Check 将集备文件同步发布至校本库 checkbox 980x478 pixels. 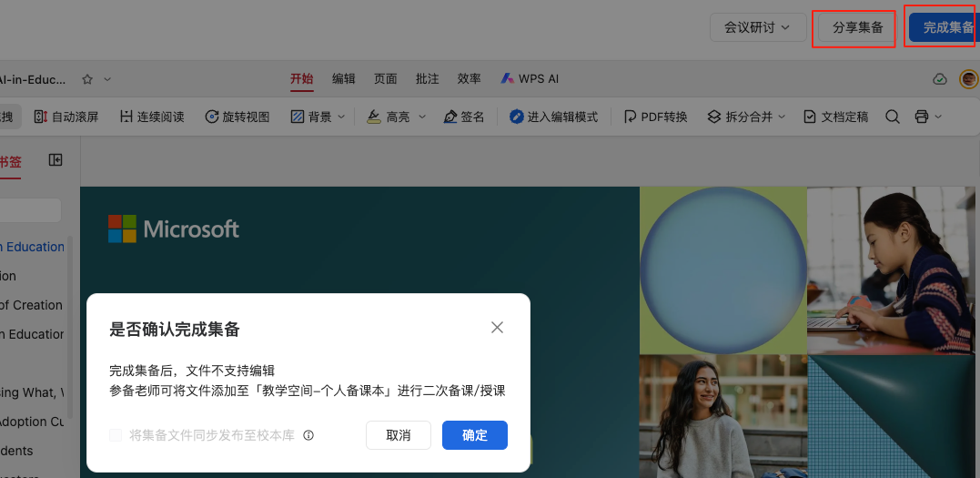point(116,435)
